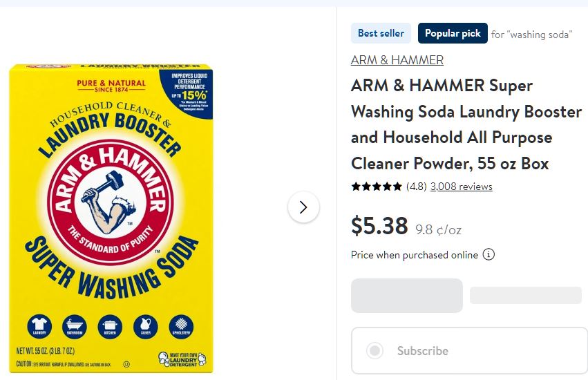The image size is (588, 380).
Task: Click the Popular pick badge
Action: [453, 33]
